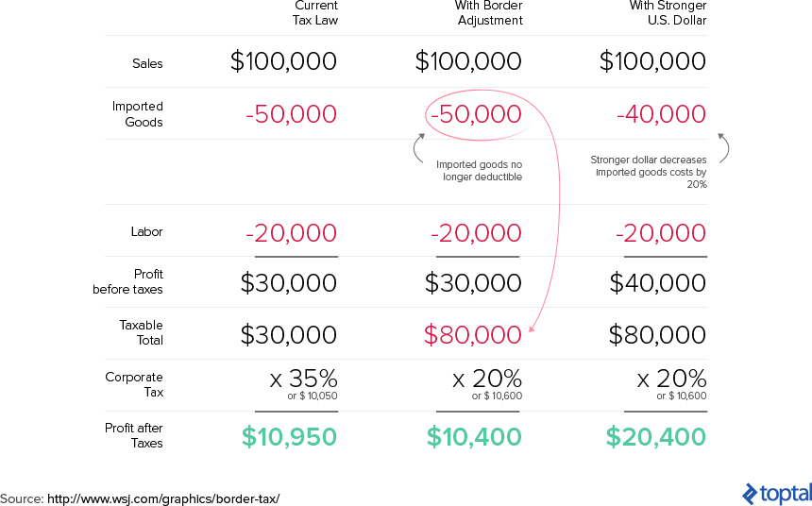Click the green $10,950 profit value
This screenshot has height=506, width=812.
tap(289, 436)
